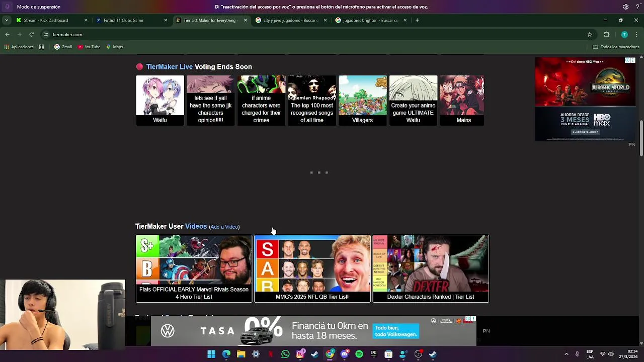Open the Waifu tier list thumbnail
Image resolution: width=644 pixels, height=362 pixels.
(160, 100)
